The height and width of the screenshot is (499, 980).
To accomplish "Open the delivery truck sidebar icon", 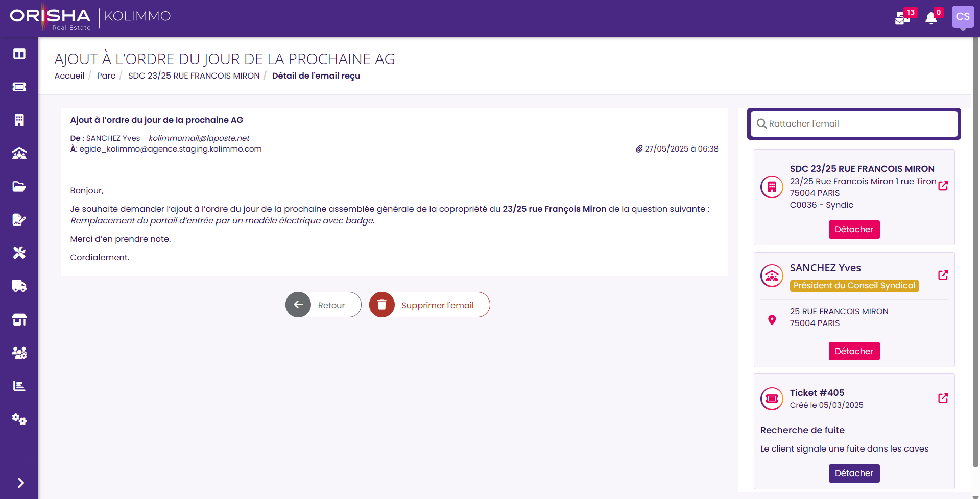I will 19,286.
